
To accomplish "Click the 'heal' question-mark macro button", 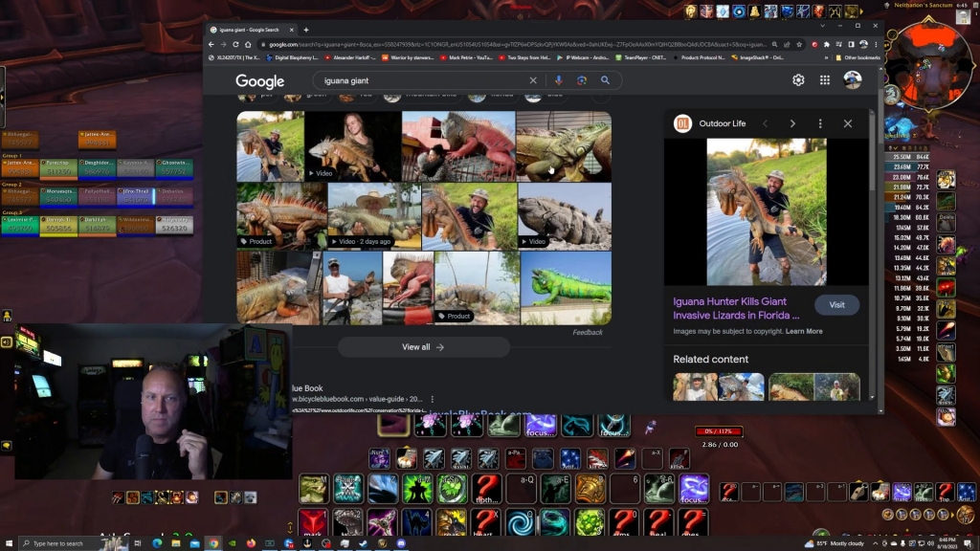I will (657, 522).
